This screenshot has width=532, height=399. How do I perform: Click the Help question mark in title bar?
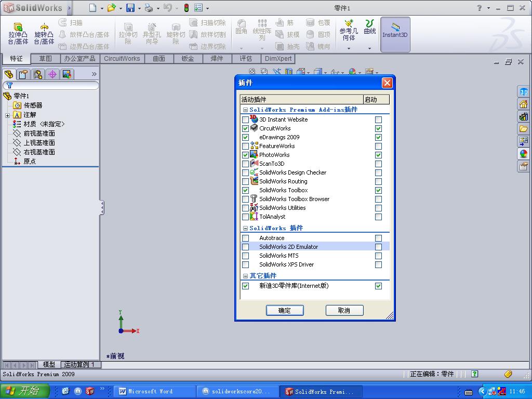(480, 7)
